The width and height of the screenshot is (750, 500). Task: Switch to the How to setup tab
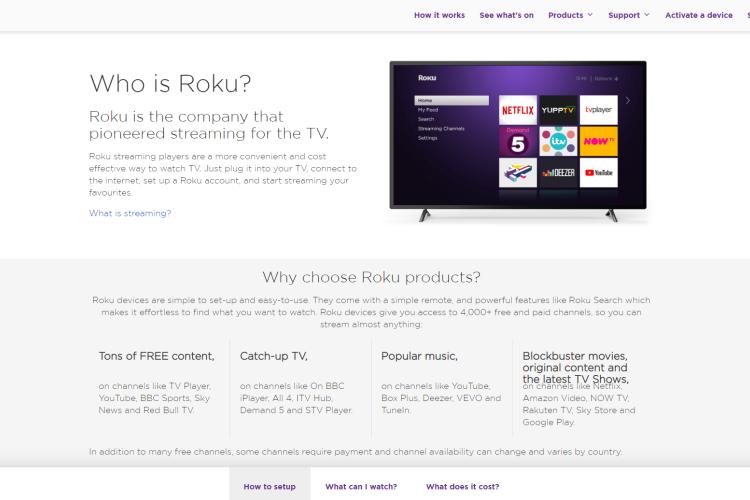coord(270,486)
